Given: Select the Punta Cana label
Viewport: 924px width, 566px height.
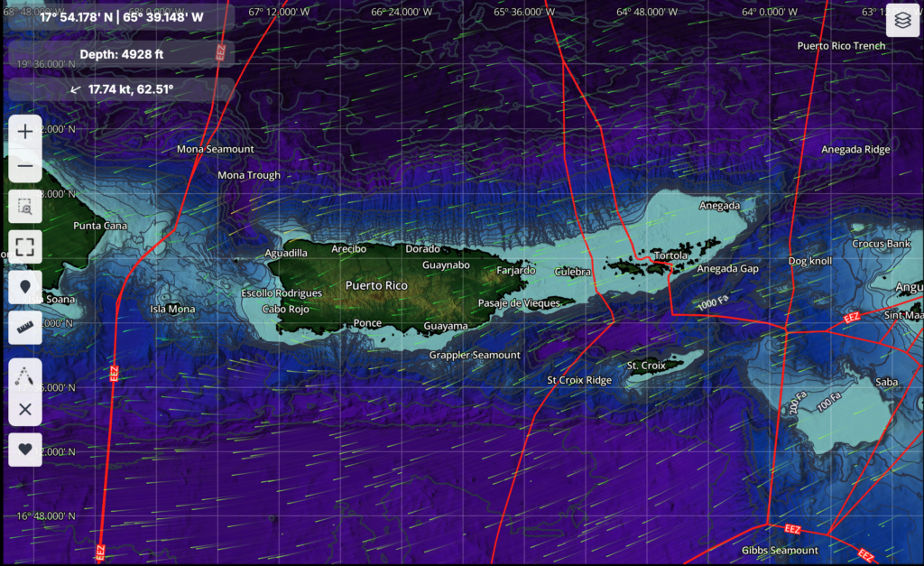Looking at the screenshot, I should pos(100,226).
